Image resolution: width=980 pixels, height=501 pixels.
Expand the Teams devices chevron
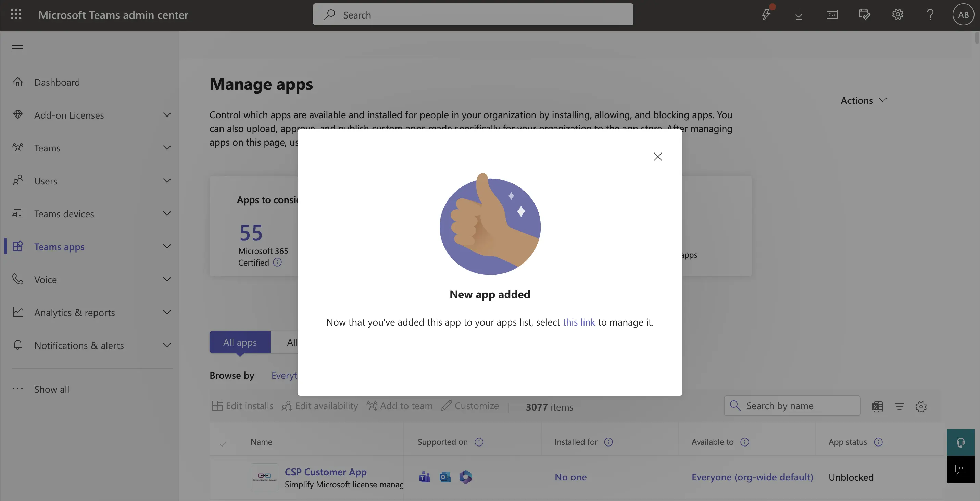coord(167,213)
